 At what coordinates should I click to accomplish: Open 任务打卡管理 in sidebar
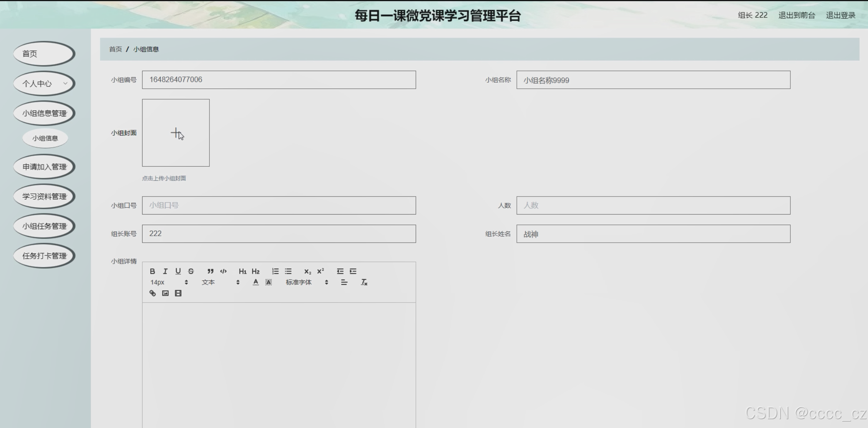coord(44,256)
